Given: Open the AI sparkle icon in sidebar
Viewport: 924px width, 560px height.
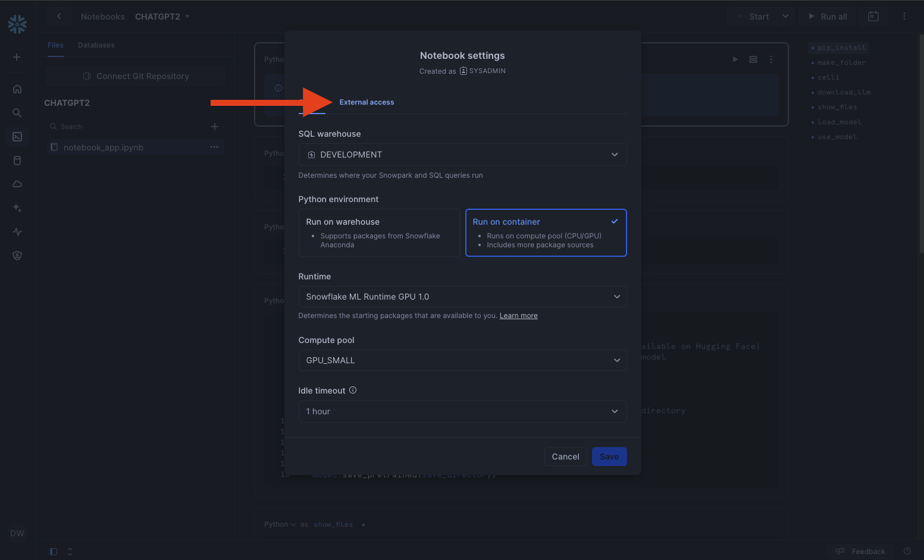Looking at the screenshot, I should point(17,208).
